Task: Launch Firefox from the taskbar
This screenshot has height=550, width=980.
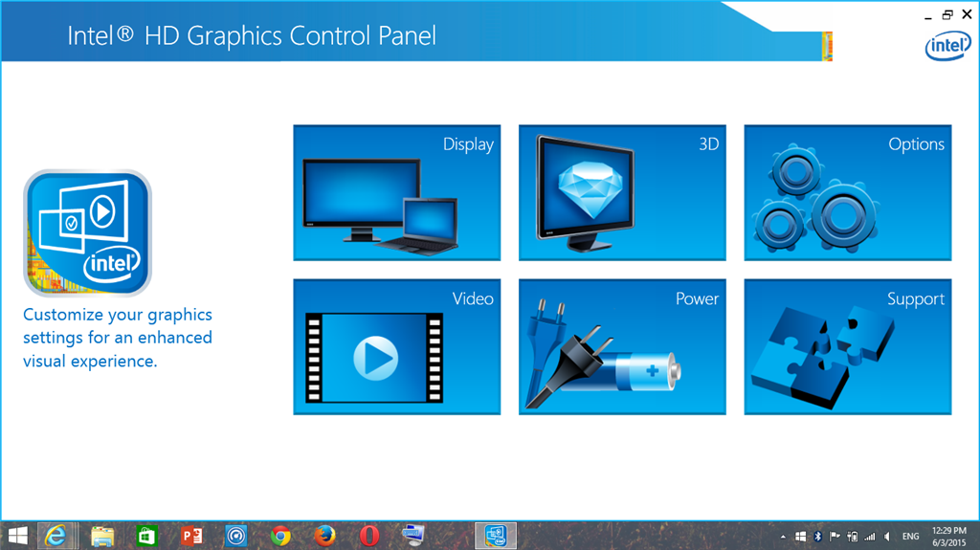Action: 324,537
